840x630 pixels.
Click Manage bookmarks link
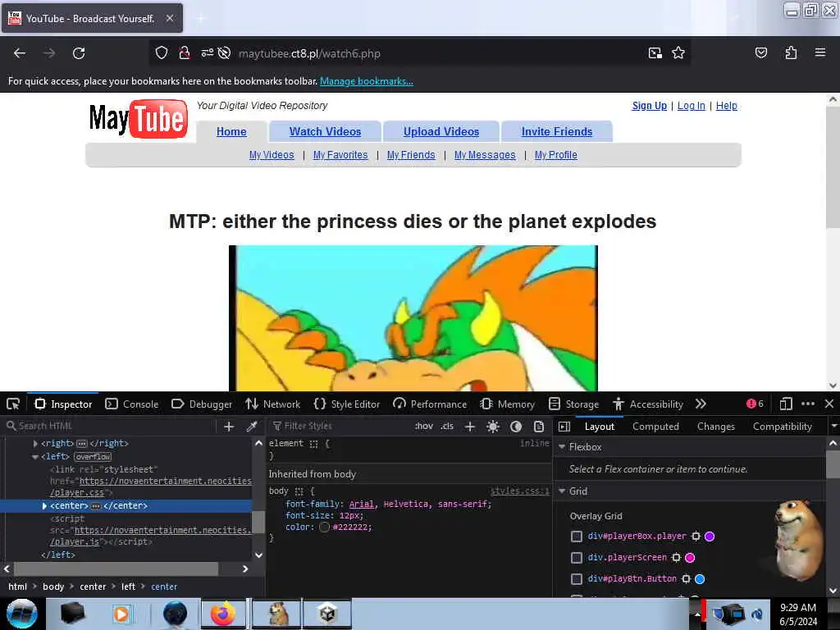(x=367, y=81)
